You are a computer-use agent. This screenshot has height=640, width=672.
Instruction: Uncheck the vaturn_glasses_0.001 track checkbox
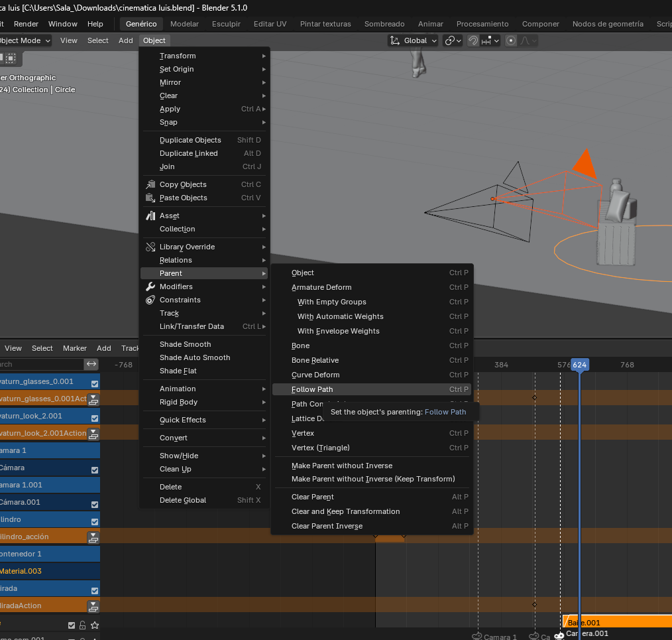click(x=95, y=383)
